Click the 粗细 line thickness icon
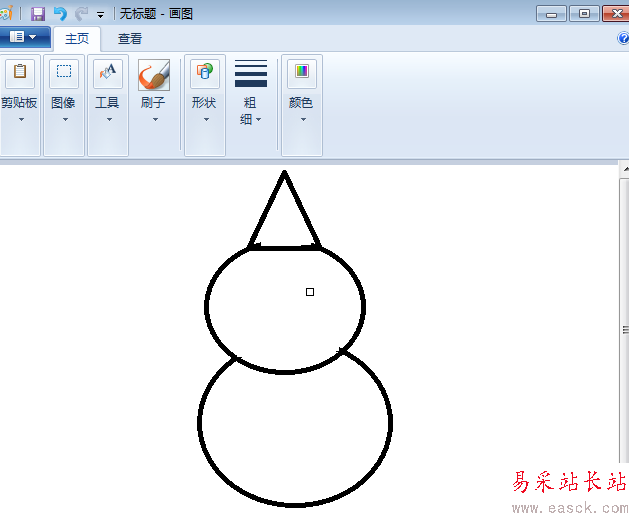The width and height of the screenshot is (629, 523). pos(251,73)
